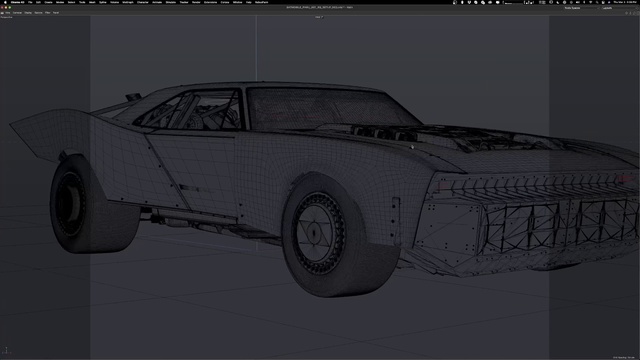The image size is (640, 360).
Task: Open the viewport Panel menu
Action: point(56,13)
